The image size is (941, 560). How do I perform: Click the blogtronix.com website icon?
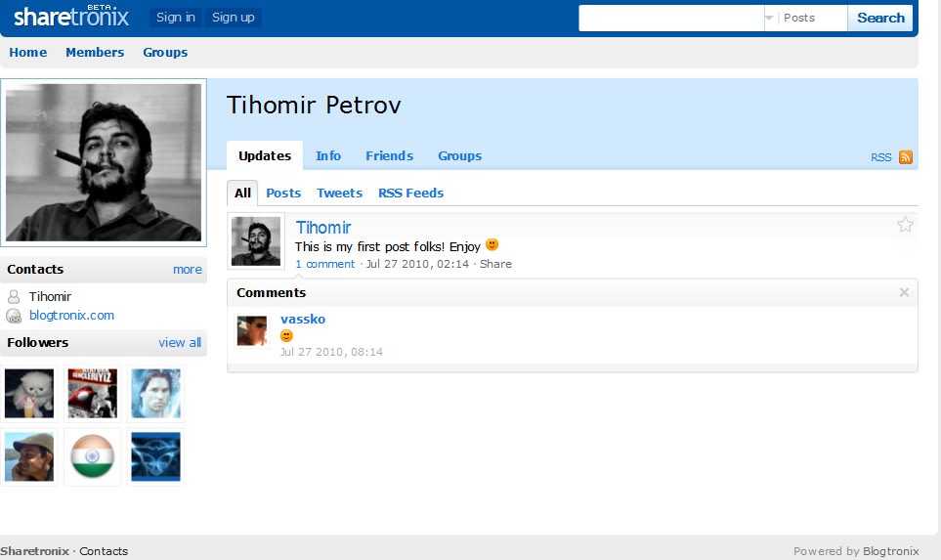pos(14,316)
